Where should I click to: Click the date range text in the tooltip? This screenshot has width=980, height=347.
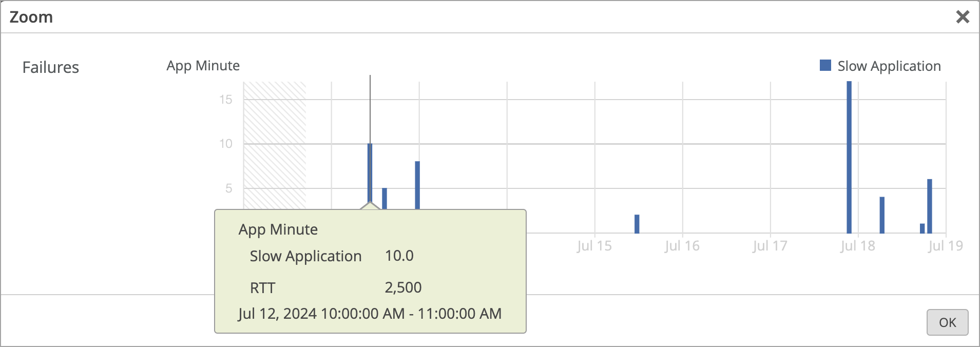coord(370,313)
